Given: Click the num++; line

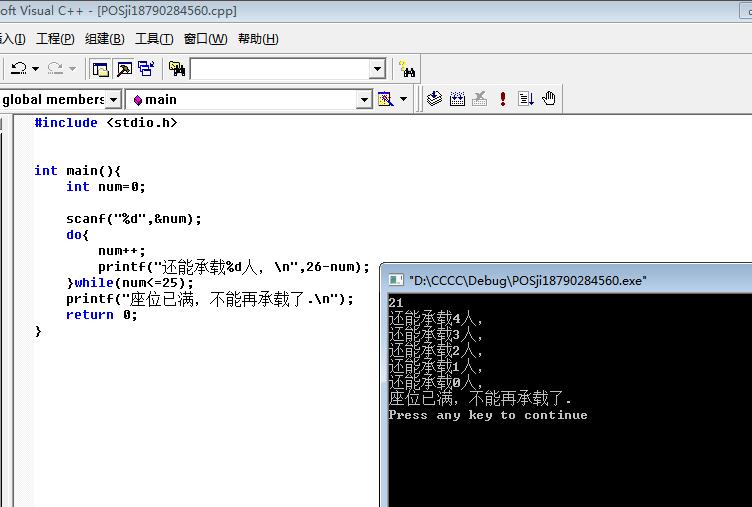Looking at the screenshot, I should coord(122,251).
